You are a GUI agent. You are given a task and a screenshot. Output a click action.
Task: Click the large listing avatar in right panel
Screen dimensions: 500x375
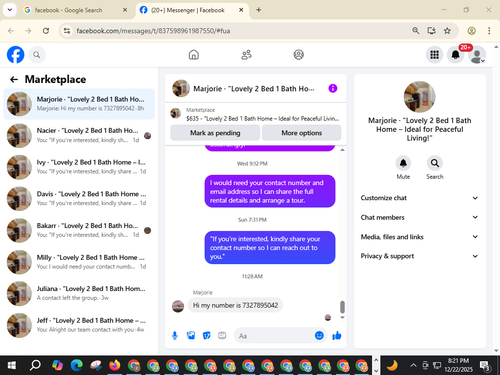pyautogui.click(x=419, y=97)
